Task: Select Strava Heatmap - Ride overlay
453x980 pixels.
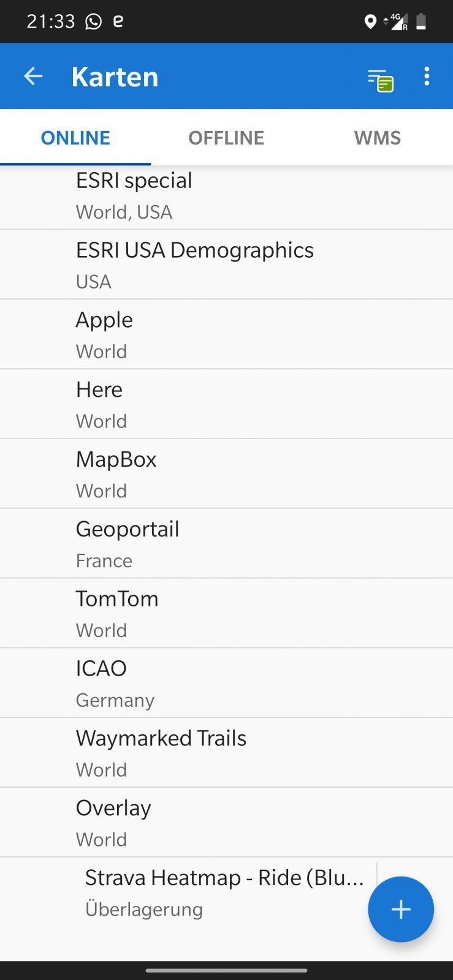Action: [224, 892]
